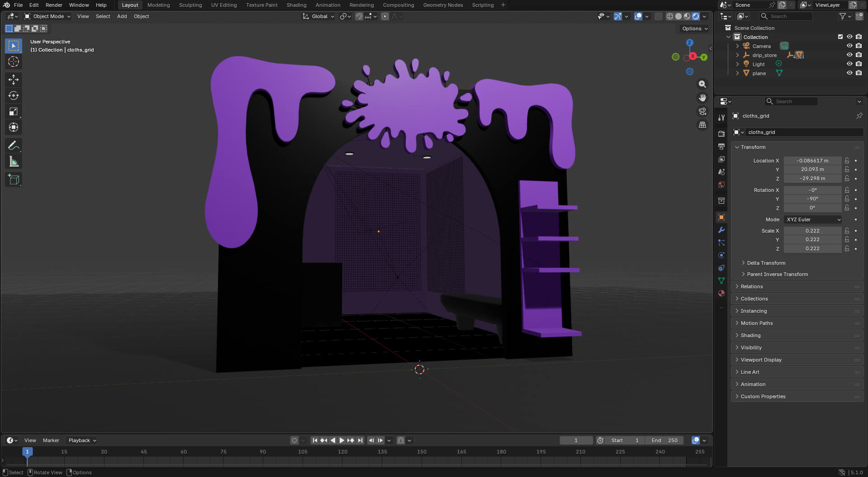Play the animation forward
Viewport: 868px width, 477px height.
pyautogui.click(x=342, y=440)
